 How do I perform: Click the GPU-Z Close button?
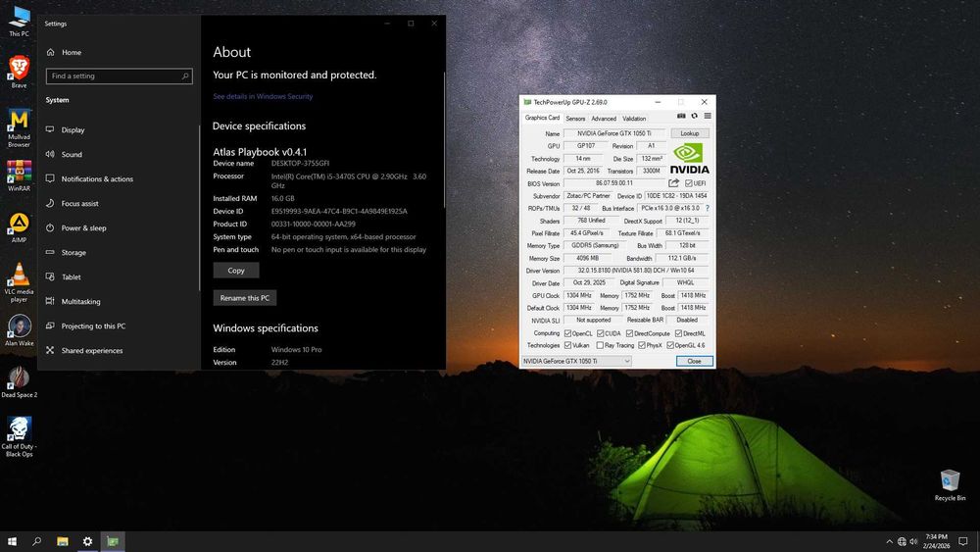point(695,362)
